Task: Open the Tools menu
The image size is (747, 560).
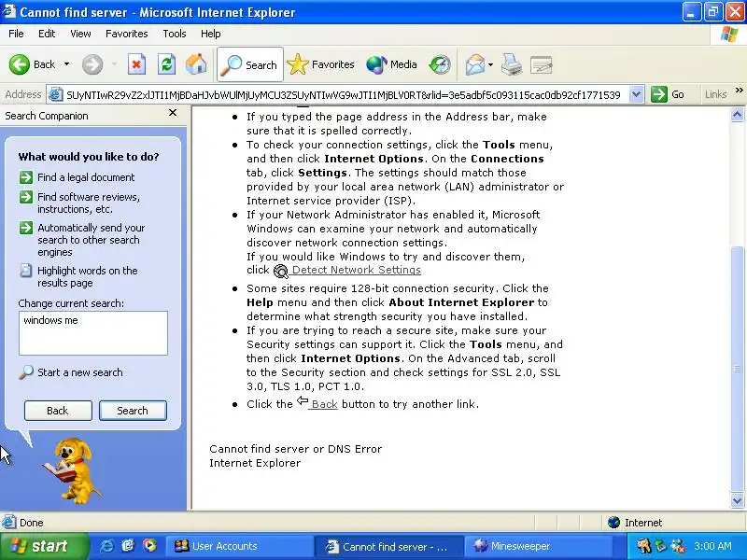Action: tap(175, 34)
